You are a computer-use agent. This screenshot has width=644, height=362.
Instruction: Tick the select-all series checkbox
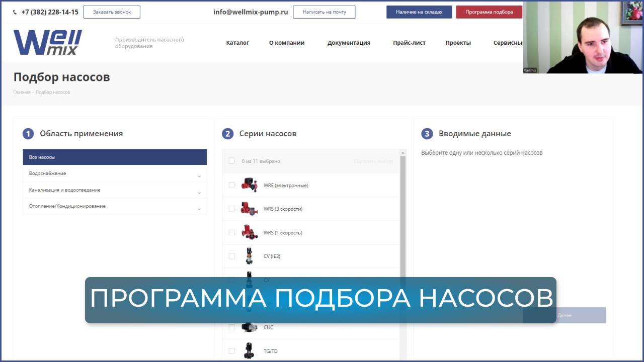point(231,161)
